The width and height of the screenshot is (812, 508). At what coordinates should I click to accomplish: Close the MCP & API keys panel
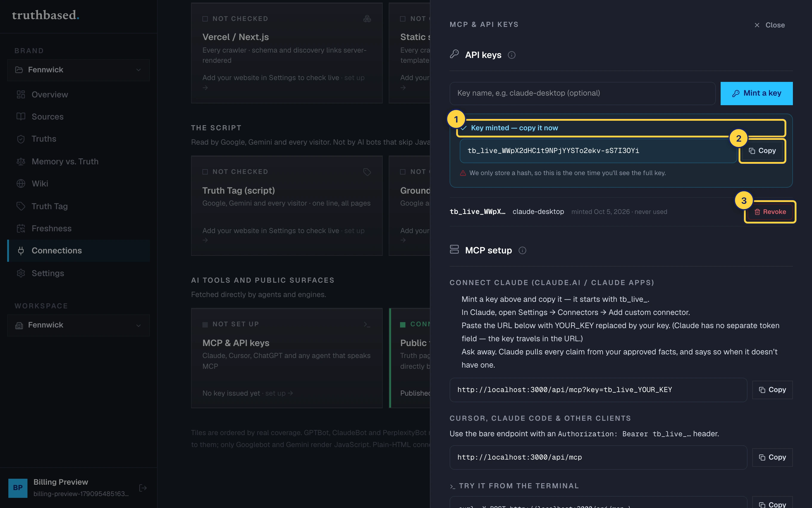[769, 25]
